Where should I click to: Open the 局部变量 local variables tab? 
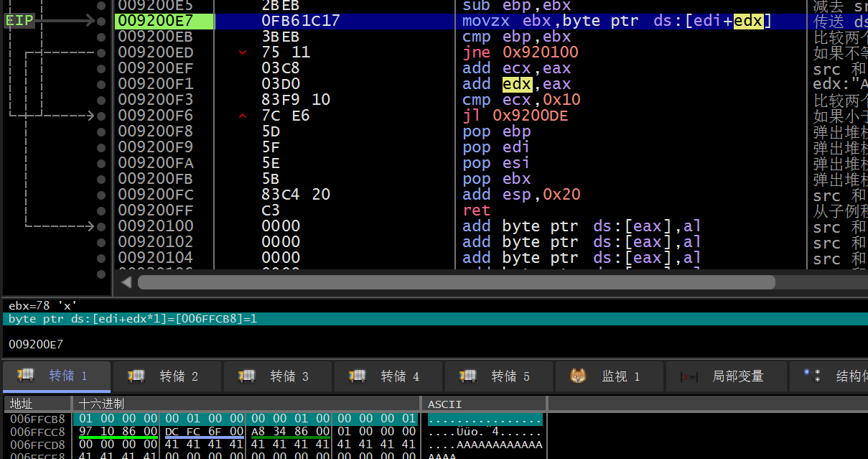point(726,376)
